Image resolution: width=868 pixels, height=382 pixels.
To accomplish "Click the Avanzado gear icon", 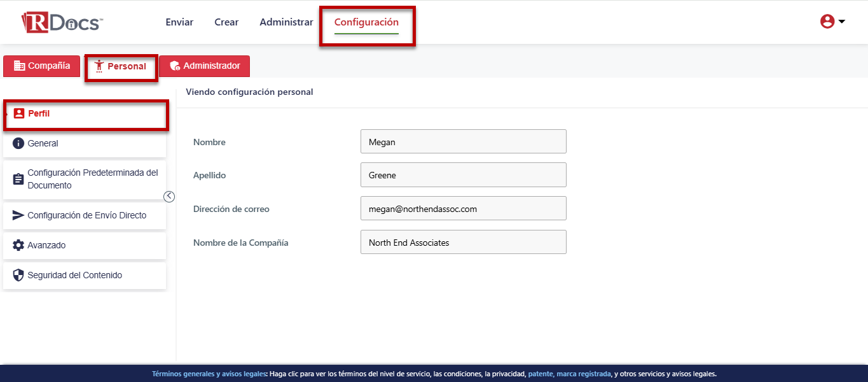I will coord(18,246).
